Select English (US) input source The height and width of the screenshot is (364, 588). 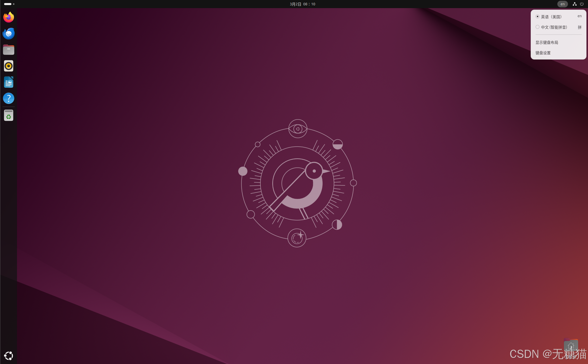[551, 17]
